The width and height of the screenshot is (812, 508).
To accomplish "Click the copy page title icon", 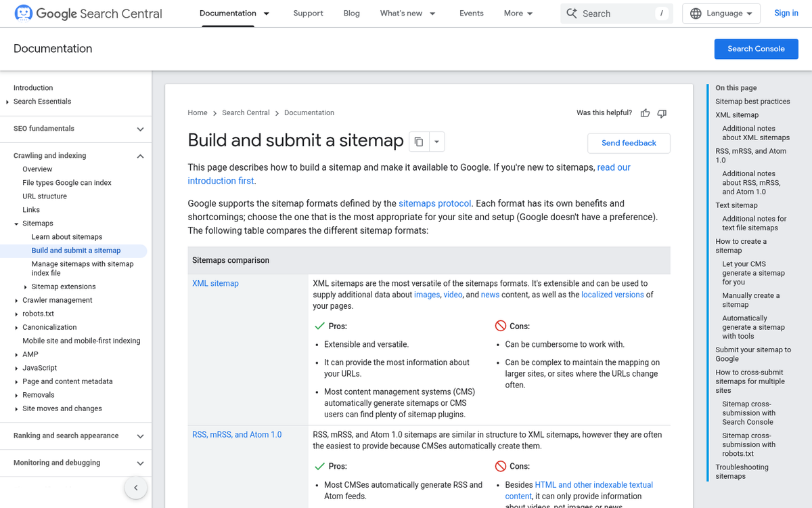I will point(418,141).
